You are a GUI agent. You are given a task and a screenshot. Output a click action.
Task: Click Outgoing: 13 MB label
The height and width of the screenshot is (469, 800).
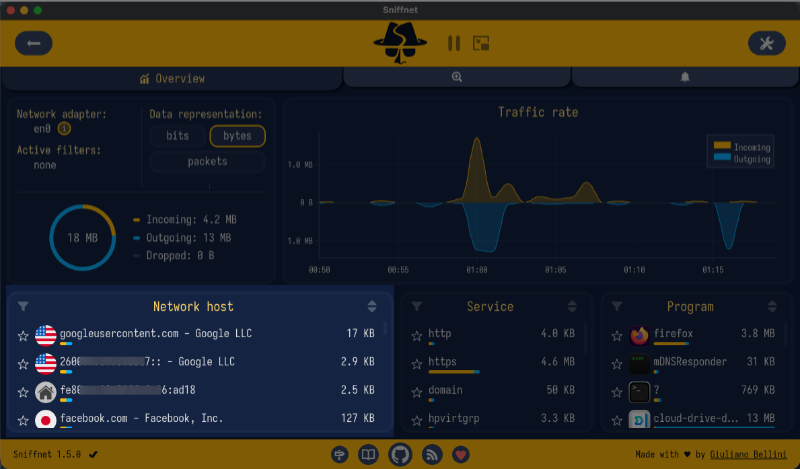click(188, 238)
